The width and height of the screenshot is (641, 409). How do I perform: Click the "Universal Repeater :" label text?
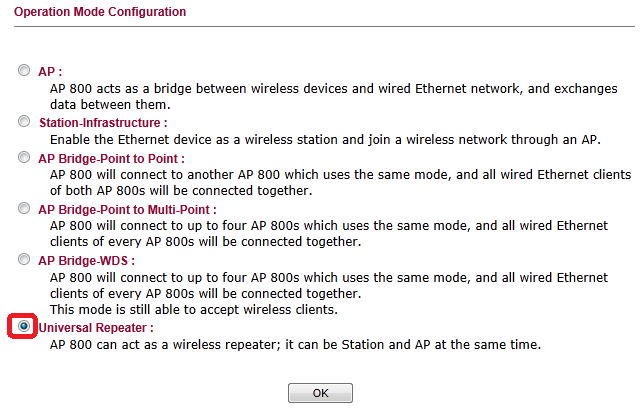coord(96,327)
